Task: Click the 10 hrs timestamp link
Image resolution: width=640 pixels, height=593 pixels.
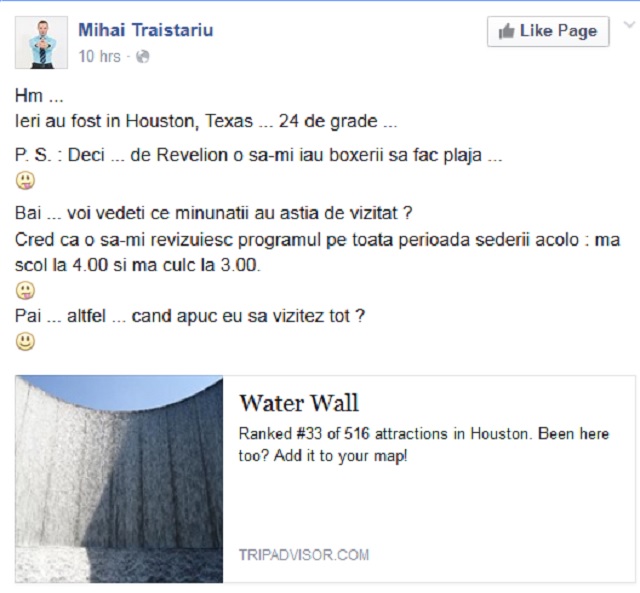Action: click(x=100, y=56)
